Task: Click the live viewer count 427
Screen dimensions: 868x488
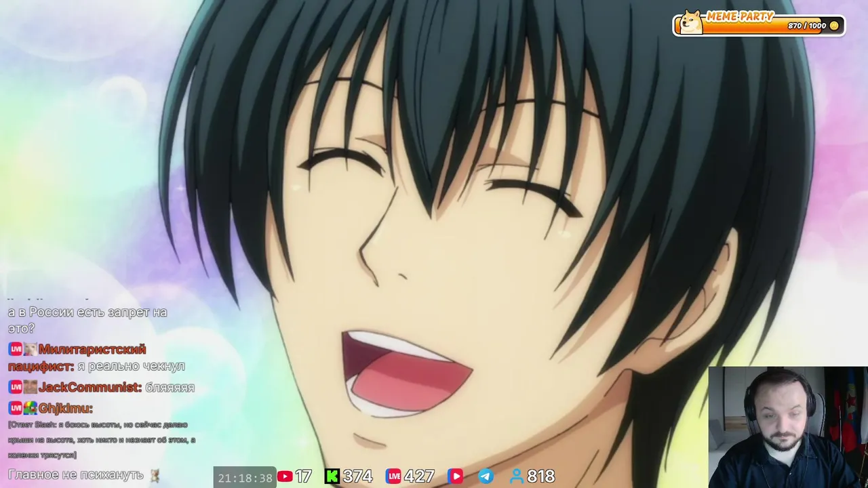Action: (419, 476)
